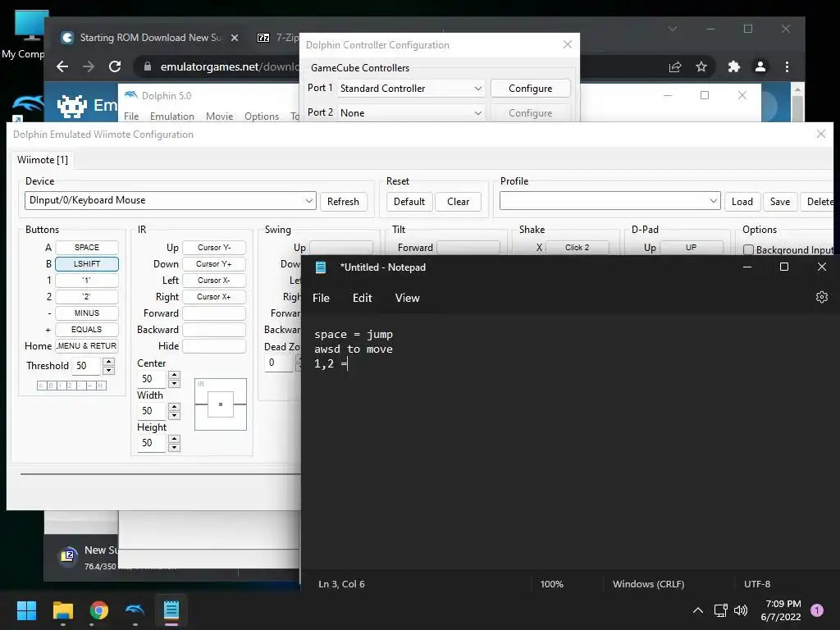Select the Wiimote [1] tab
Image resolution: width=840 pixels, height=630 pixels.
43,160
